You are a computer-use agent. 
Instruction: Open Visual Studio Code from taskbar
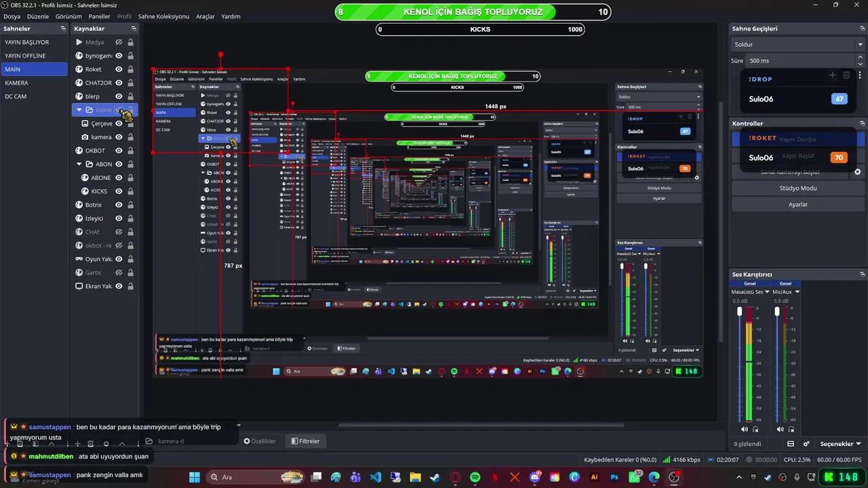pyautogui.click(x=376, y=477)
